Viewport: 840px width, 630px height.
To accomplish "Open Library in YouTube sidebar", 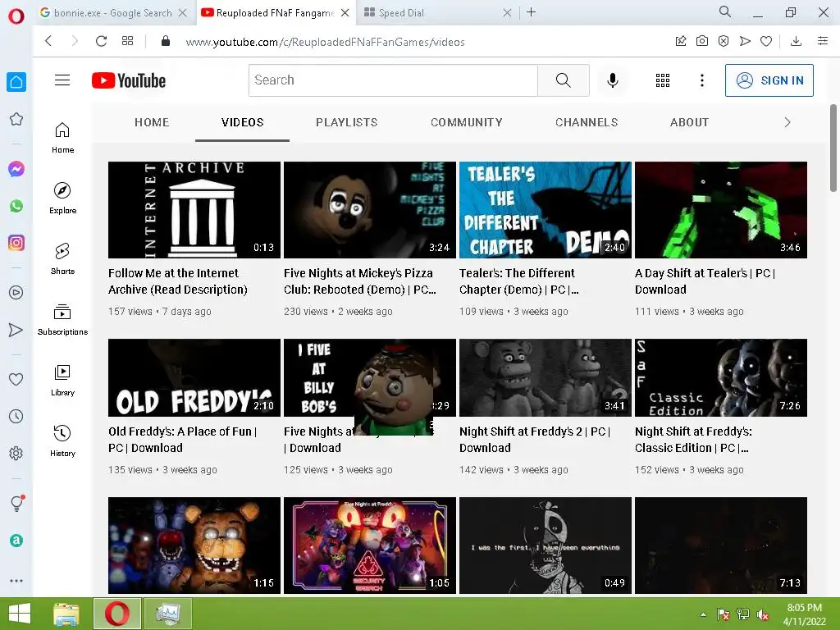I will coord(62,381).
